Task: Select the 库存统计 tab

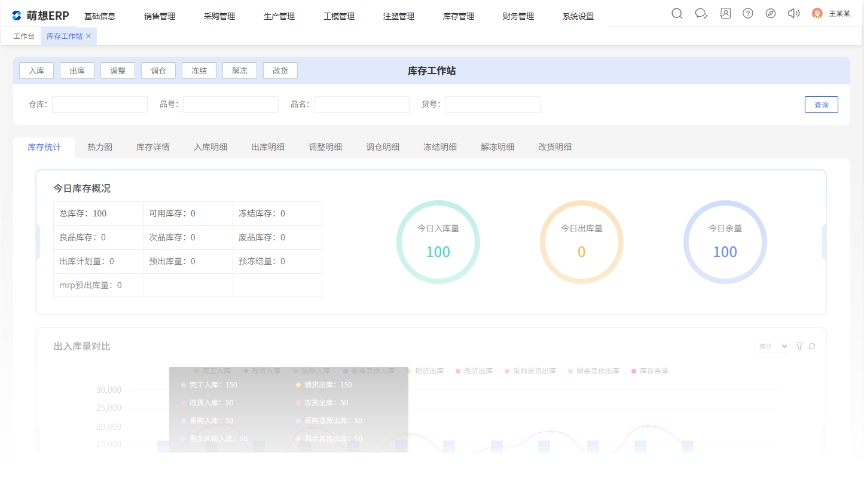Action: point(44,147)
